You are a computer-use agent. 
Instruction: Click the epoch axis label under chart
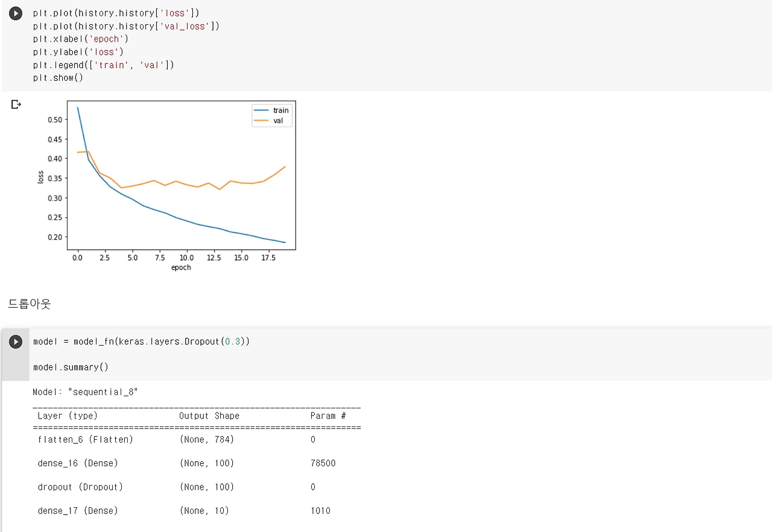pyautogui.click(x=181, y=267)
